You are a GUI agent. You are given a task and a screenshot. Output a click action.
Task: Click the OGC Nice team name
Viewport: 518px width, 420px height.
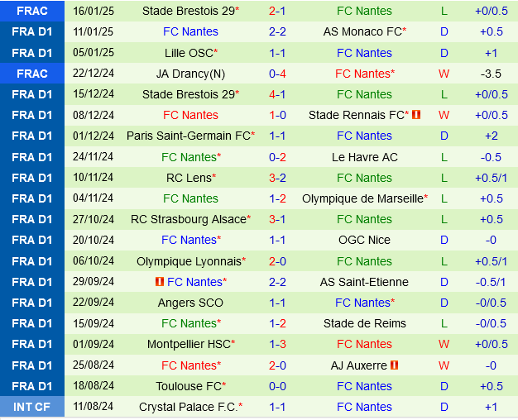[364, 240]
